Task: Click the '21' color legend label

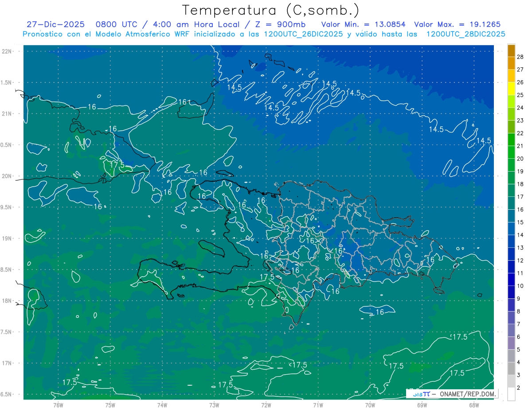Action: [x=520, y=146]
